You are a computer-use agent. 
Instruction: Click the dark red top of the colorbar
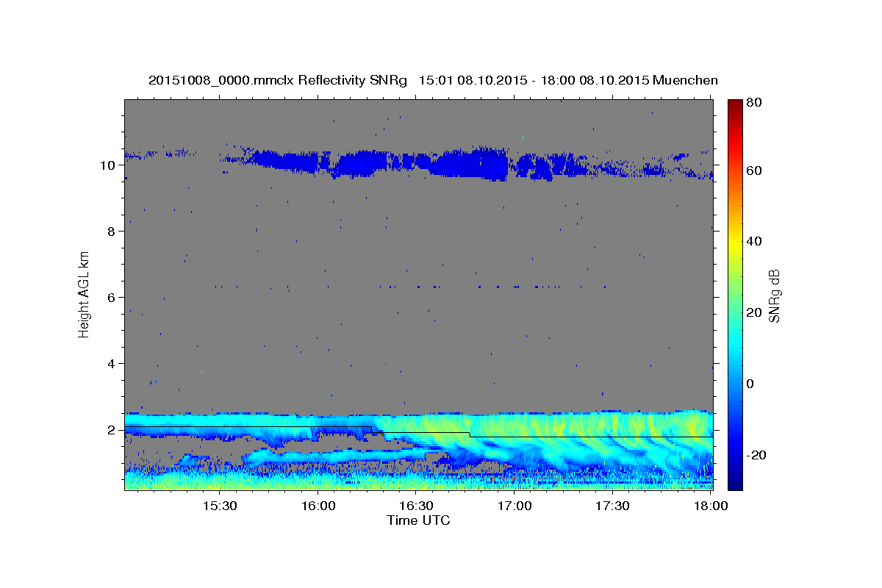pyautogui.click(x=735, y=104)
